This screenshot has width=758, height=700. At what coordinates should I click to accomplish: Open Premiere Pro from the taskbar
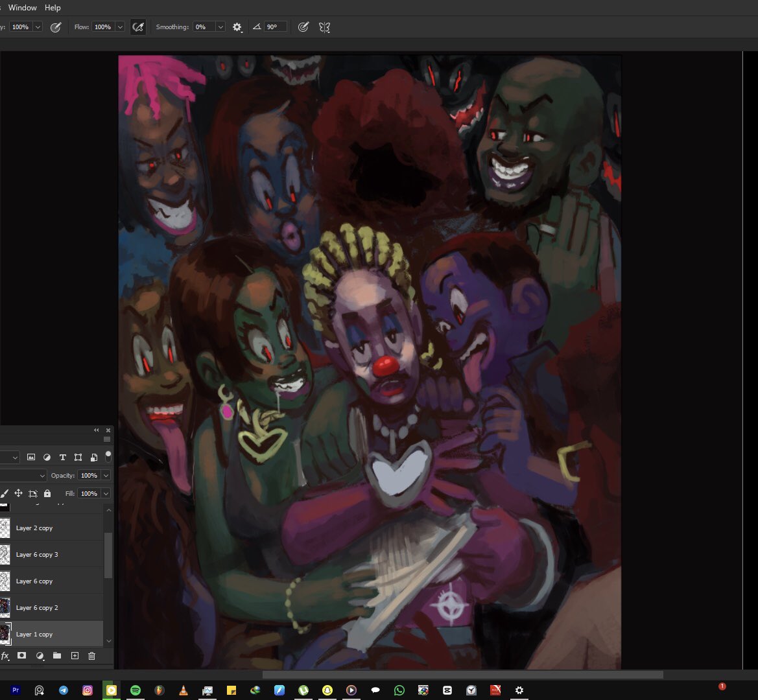click(x=16, y=690)
